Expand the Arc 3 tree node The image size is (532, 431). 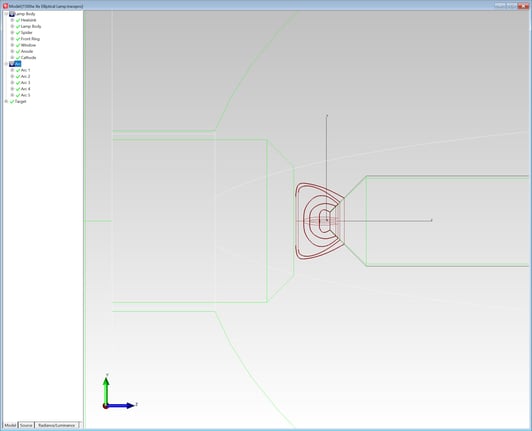[x=12, y=83]
